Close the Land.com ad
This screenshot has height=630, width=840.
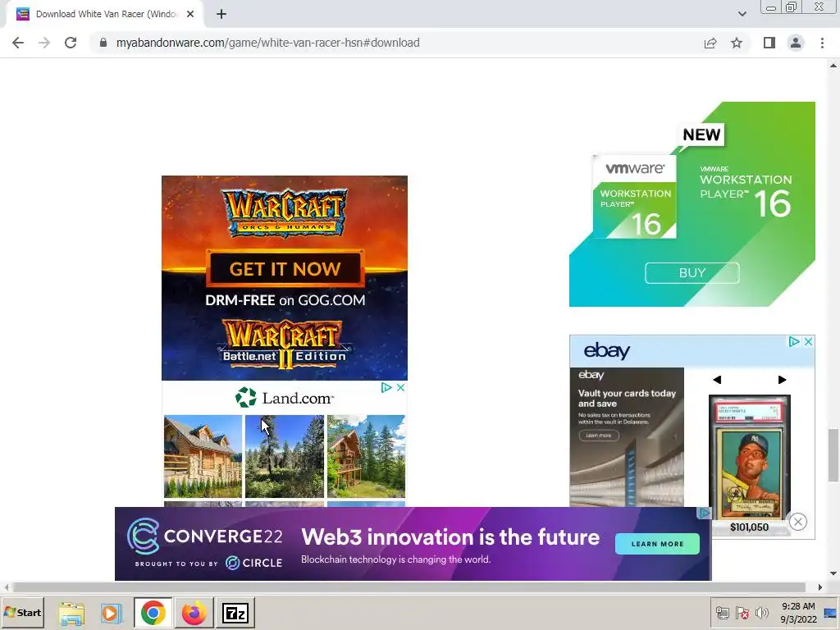click(x=400, y=387)
